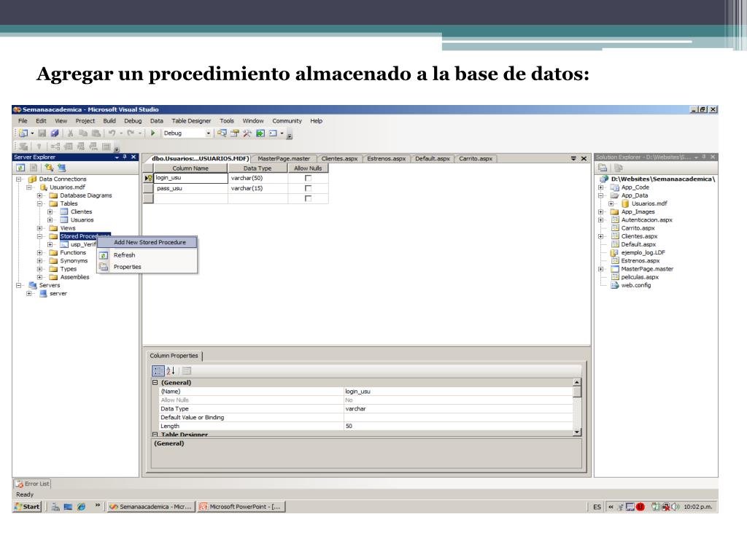
Task: Check Allow Nulls in the empty new row
Action: (x=308, y=198)
